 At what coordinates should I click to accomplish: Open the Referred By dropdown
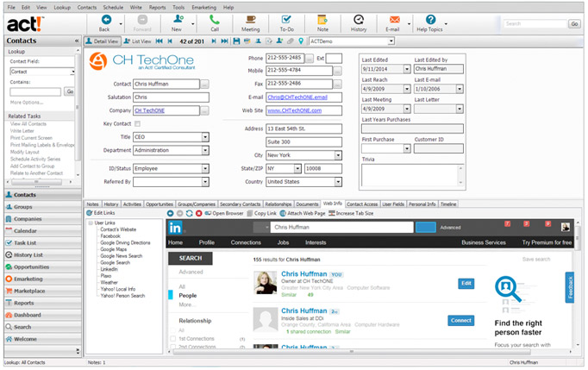pos(205,182)
